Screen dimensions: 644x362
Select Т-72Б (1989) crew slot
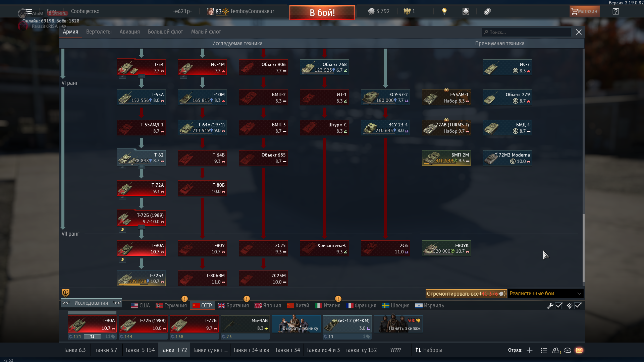pyautogui.click(x=143, y=324)
